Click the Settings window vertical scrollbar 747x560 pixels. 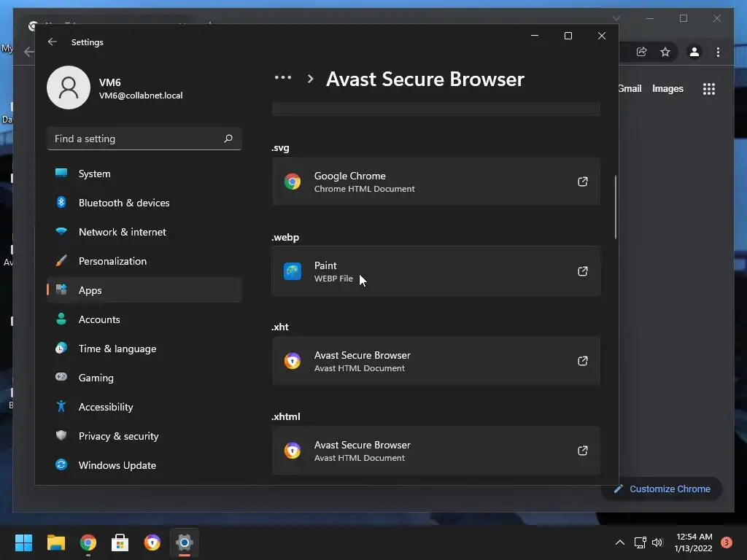pyautogui.click(x=616, y=207)
